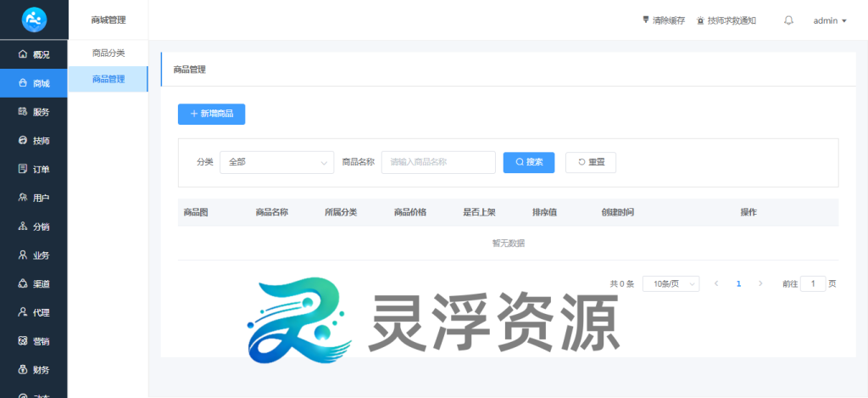Image resolution: width=868 pixels, height=398 pixels.
Task: Click the 创建时间 column header
Action: 618,212
